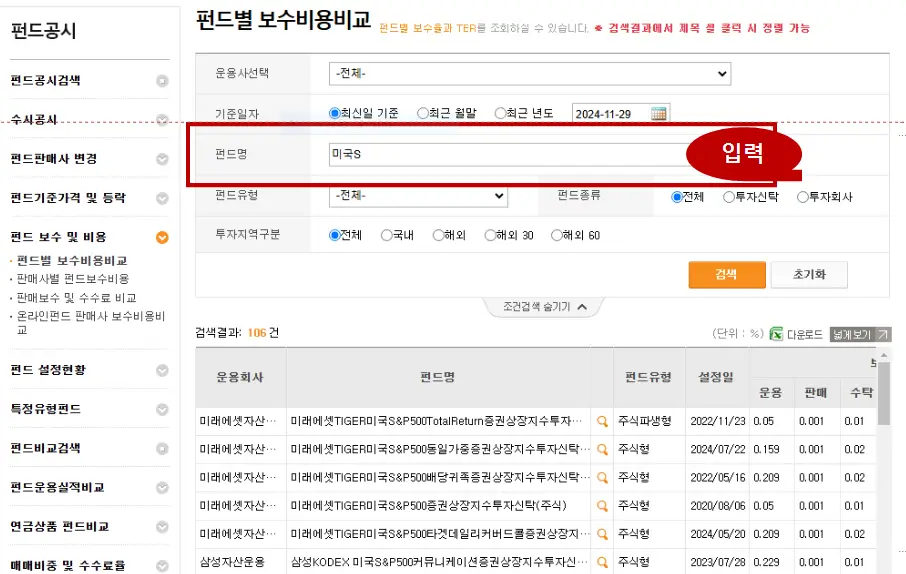Expand 펀드비교검색 arrow icon
Image resolution: width=906 pixels, height=574 pixels.
[162, 449]
